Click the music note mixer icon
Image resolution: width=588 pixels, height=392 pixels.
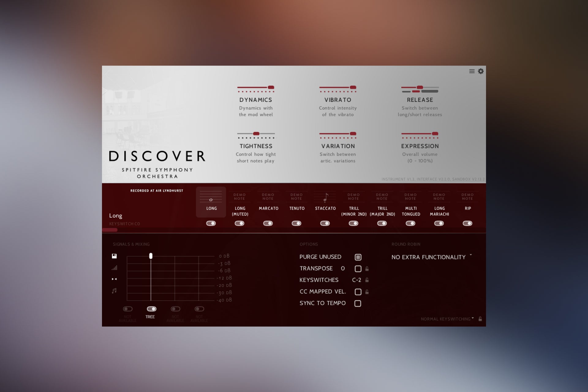tap(114, 291)
